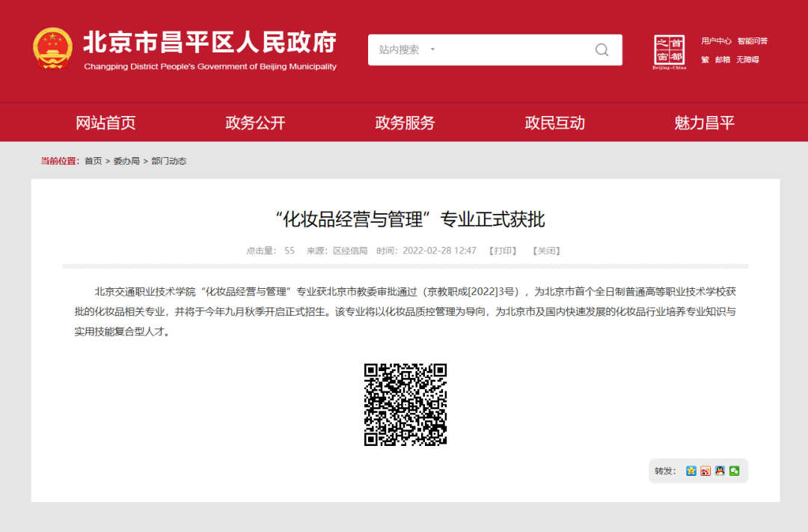The height and width of the screenshot is (532, 808).
Task: Click the 转发 share label
Action: coord(665,471)
